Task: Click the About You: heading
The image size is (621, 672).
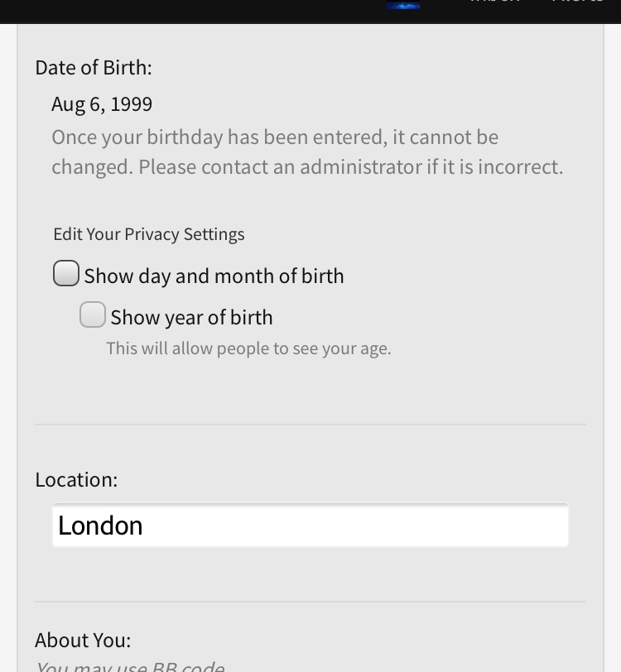Action: (83, 641)
